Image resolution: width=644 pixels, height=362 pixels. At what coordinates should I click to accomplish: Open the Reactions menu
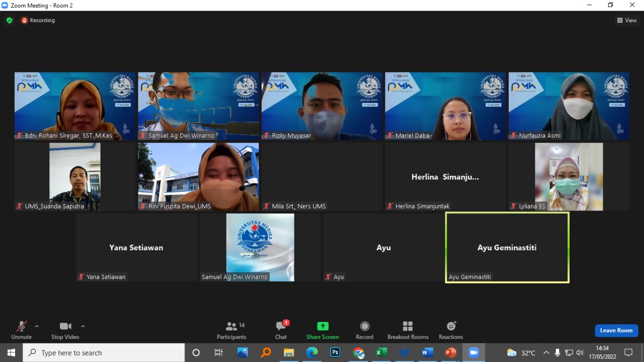click(451, 330)
